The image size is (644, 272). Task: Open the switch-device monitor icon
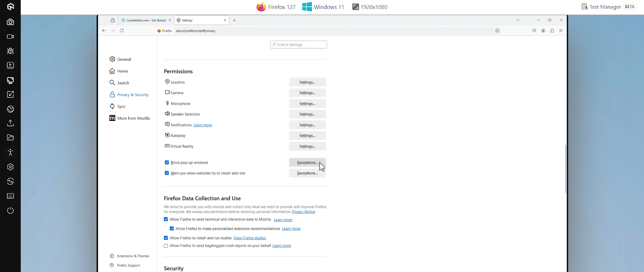point(10,80)
